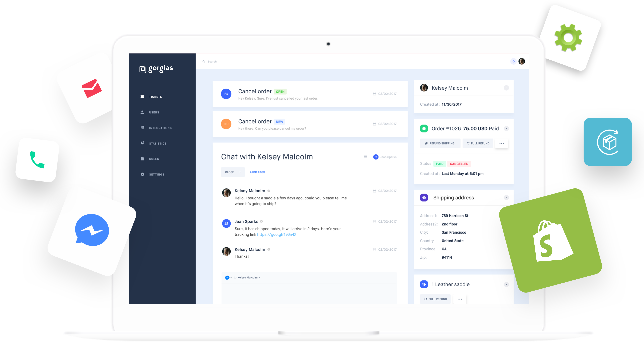
Task: Click the Jean Sparks assignee in chat header
Action: coord(385,157)
